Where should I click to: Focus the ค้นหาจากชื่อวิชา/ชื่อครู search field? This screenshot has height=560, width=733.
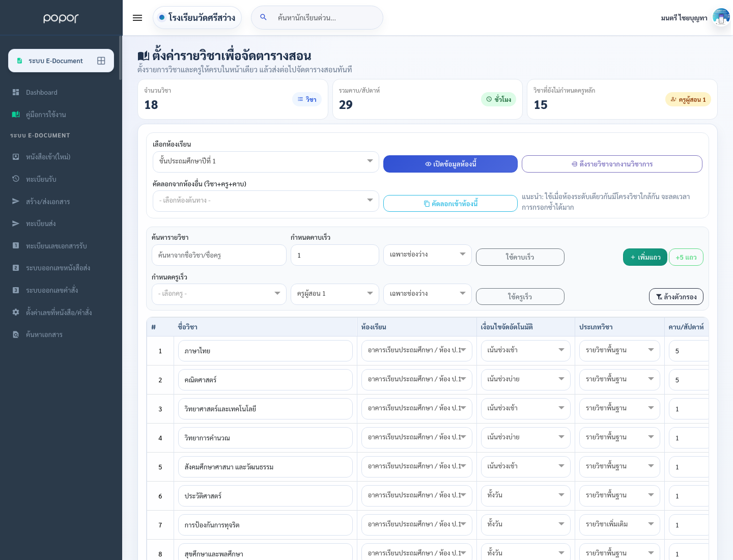219,255
